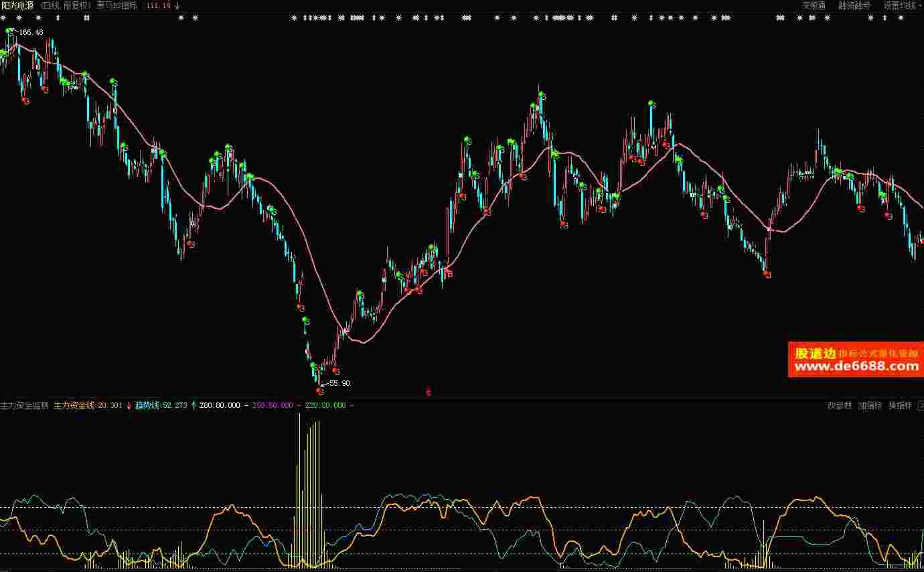924x572 pixels.
Task: Click the red marker on the time axis
Action: 429,392
